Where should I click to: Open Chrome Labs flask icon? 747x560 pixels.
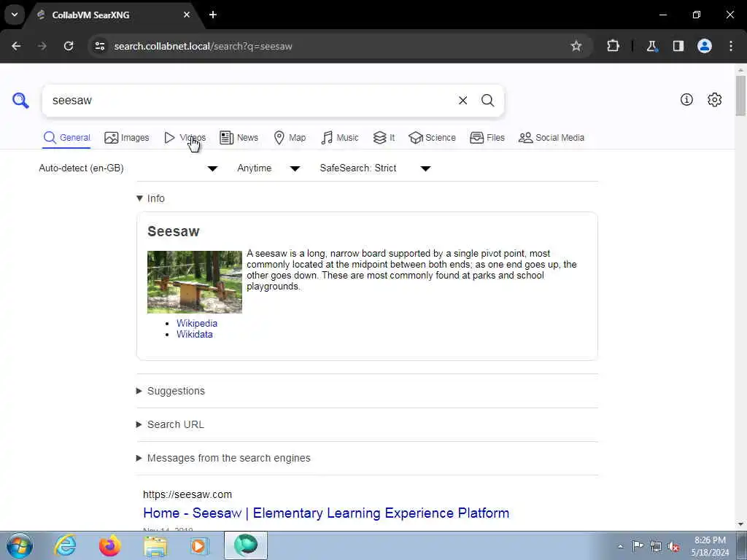pyautogui.click(x=651, y=46)
